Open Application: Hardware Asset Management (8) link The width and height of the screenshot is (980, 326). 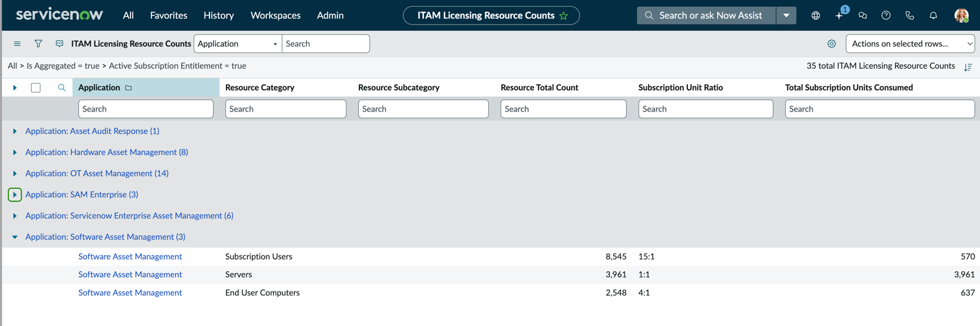click(107, 152)
